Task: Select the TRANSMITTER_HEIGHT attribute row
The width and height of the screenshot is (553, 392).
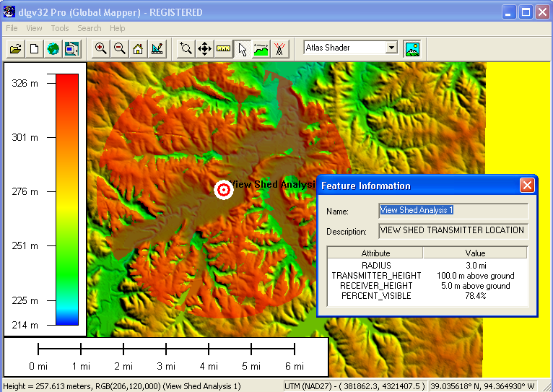Action: coord(427,276)
